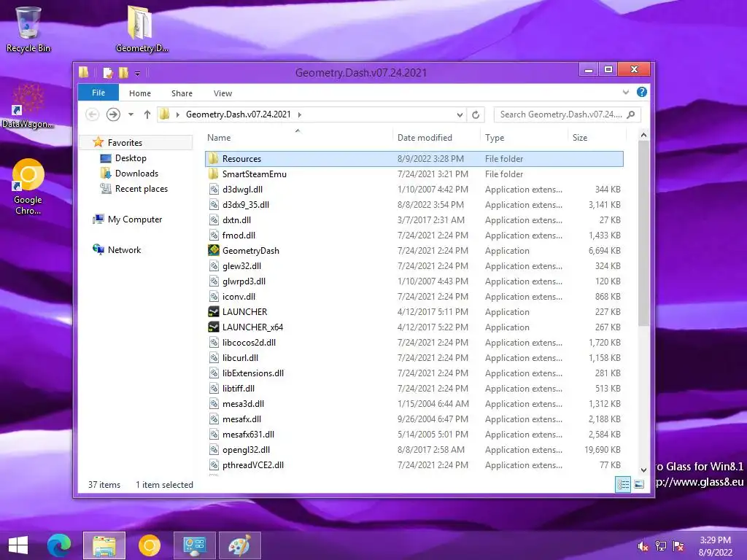The image size is (747, 560).
Task: Click the Properties quick access toolbar icon
Action: click(x=108, y=73)
